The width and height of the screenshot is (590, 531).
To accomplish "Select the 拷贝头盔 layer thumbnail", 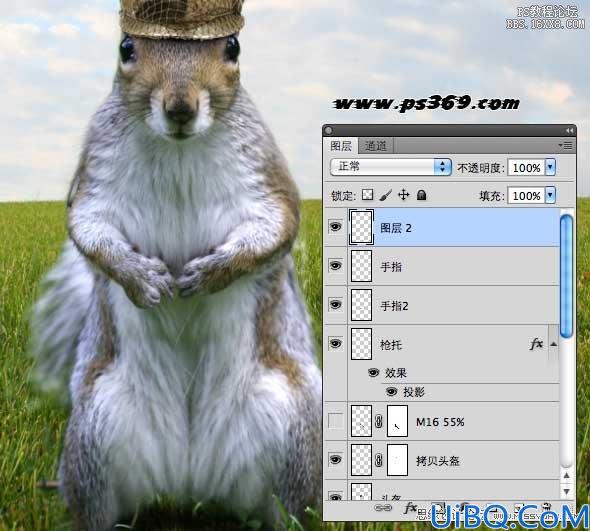I will [x=361, y=460].
